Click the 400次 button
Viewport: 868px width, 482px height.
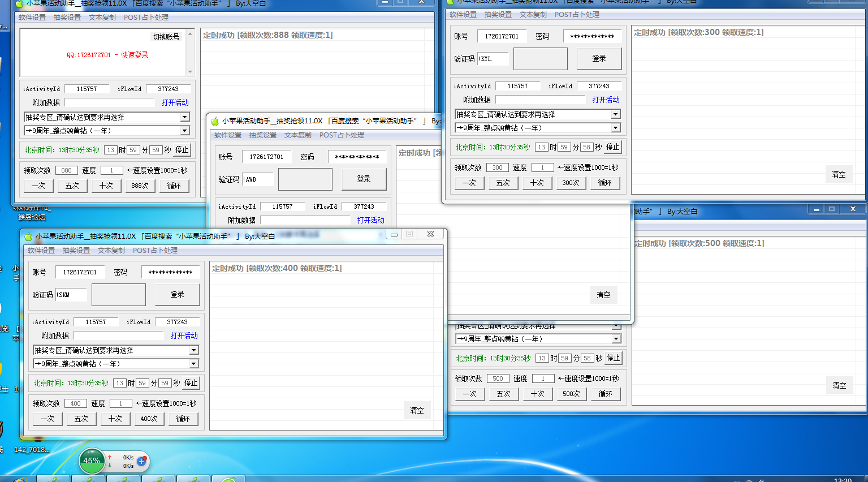click(x=149, y=419)
